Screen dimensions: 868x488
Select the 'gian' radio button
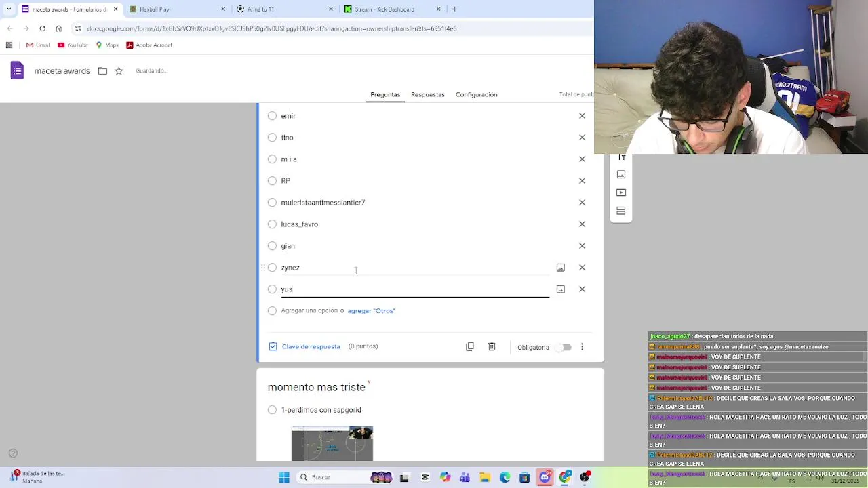coord(272,246)
